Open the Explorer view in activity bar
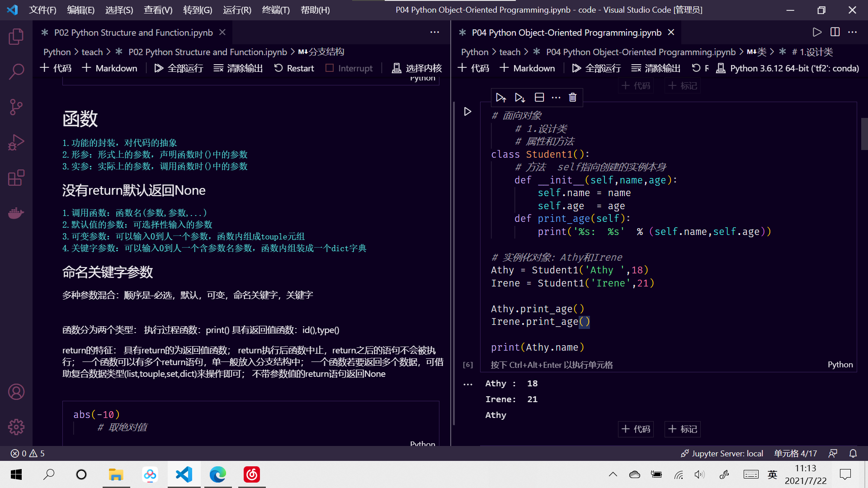868x488 pixels. click(16, 37)
